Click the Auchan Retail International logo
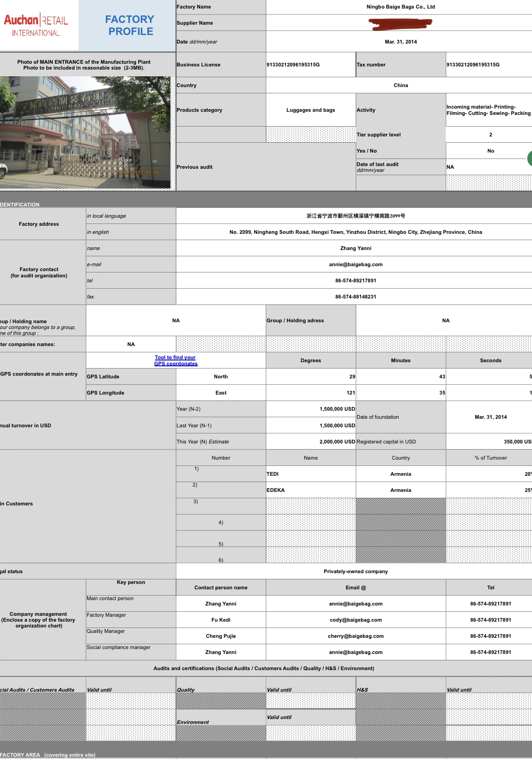 pos(36,25)
